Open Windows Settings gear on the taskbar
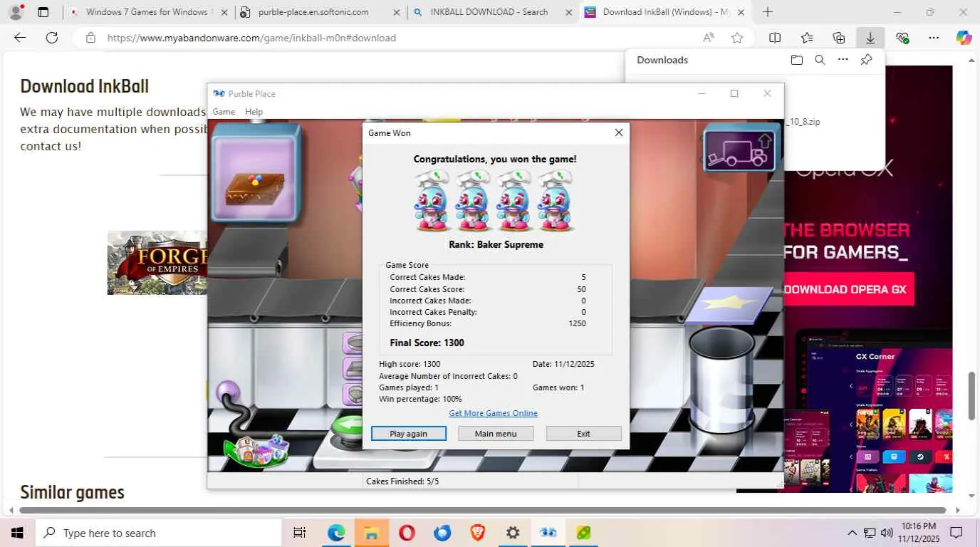This screenshot has width=980, height=547. (513, 533)
